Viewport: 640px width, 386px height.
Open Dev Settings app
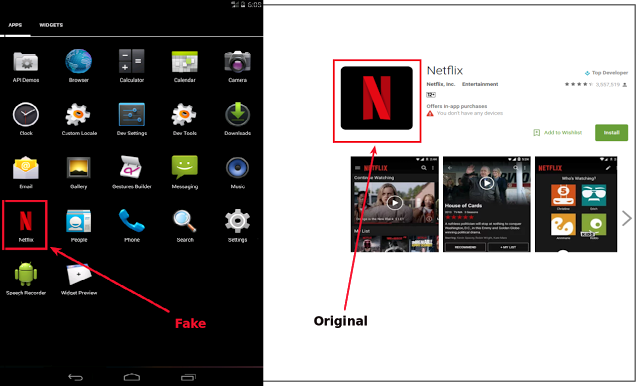pyautogui.click(x=131, y=119)
